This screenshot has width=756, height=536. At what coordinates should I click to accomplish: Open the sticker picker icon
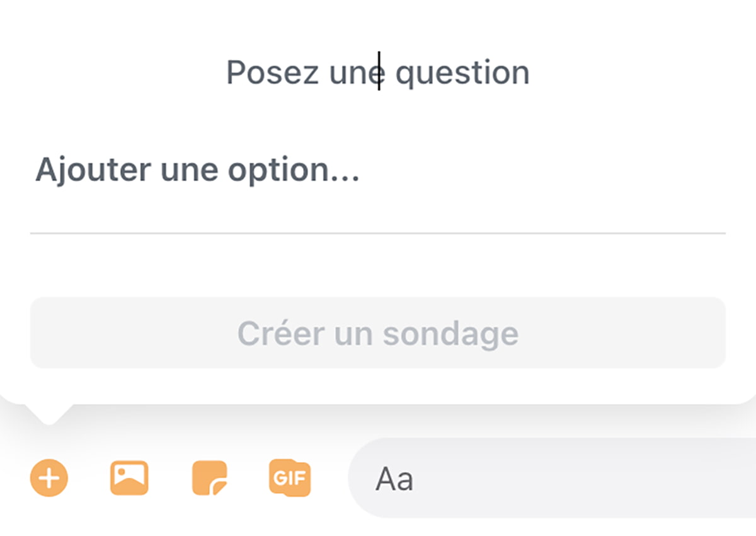(210, 478)
